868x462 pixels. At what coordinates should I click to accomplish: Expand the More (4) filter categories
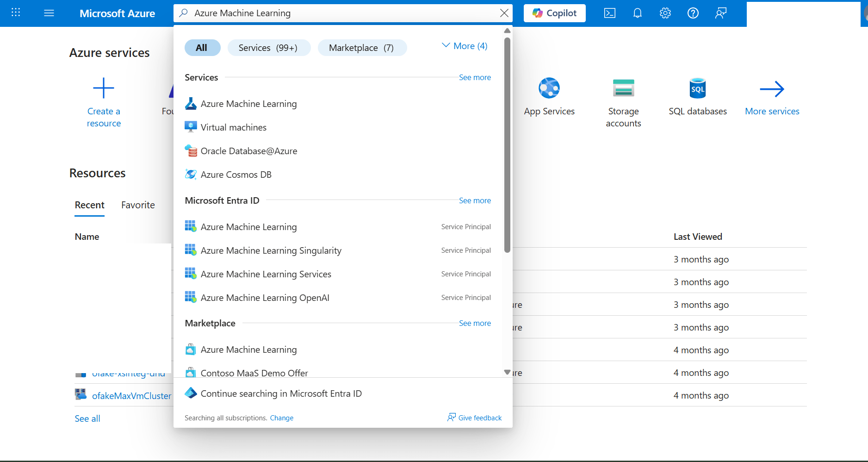click(464, 45)
